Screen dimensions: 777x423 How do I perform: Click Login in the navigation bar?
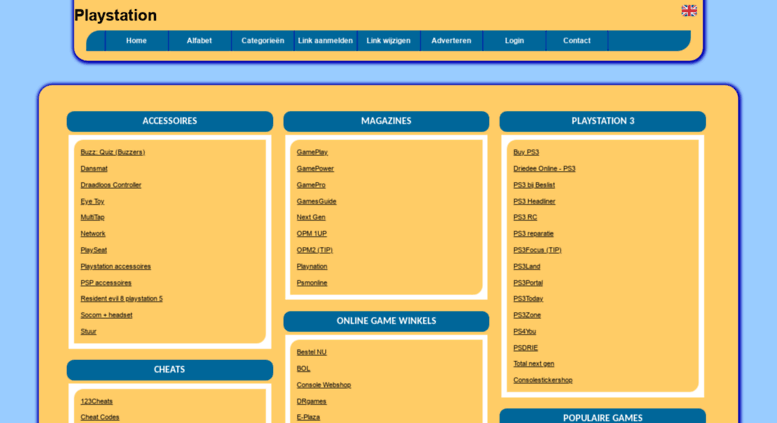514,41
